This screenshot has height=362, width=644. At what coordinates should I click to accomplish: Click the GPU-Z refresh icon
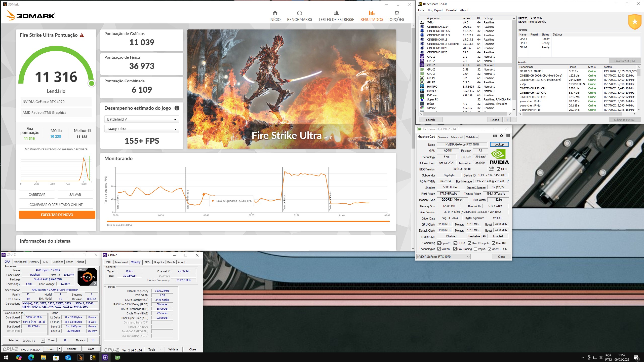tap(501, 136)
